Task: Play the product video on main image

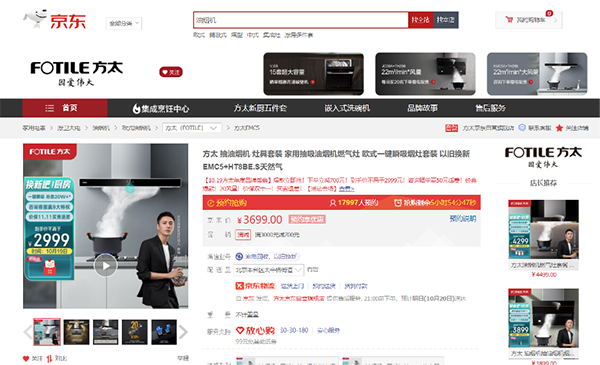Action: [106, 266]
